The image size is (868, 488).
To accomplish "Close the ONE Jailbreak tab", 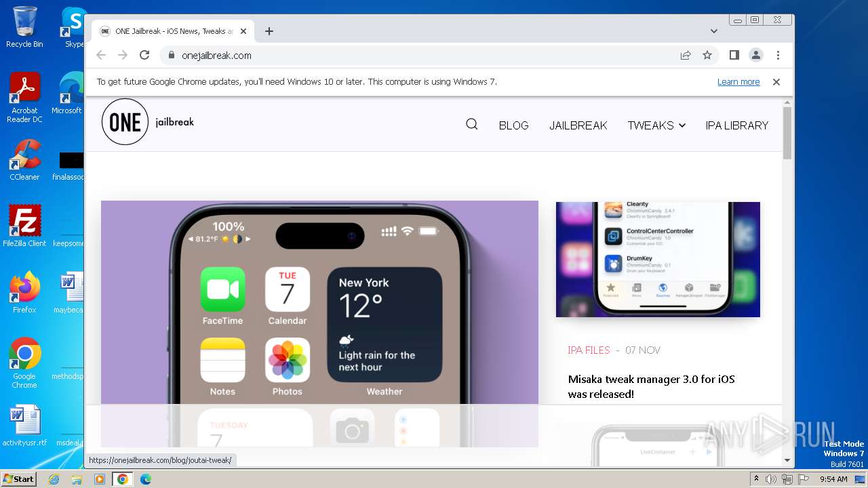I will (x=243, y=31).
